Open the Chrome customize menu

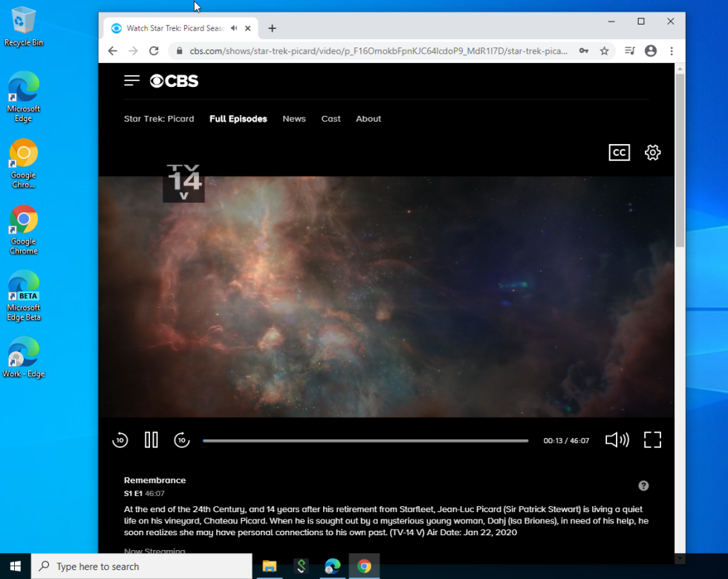(671, 50)
